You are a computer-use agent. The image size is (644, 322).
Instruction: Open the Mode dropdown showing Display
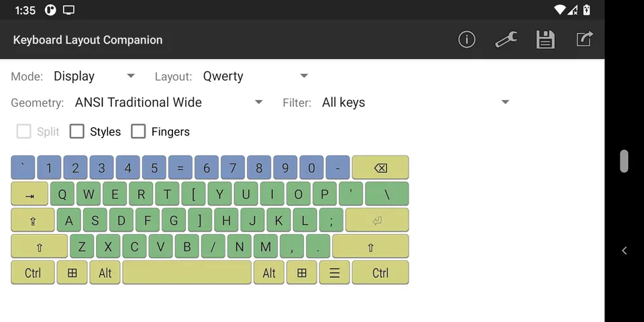point(94,76)
